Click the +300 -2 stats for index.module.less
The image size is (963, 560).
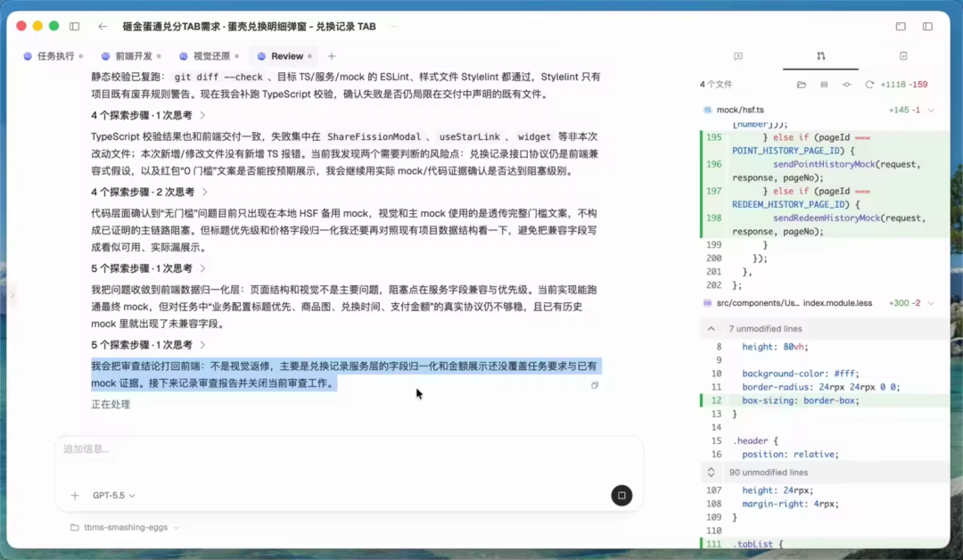coord(904,303)
